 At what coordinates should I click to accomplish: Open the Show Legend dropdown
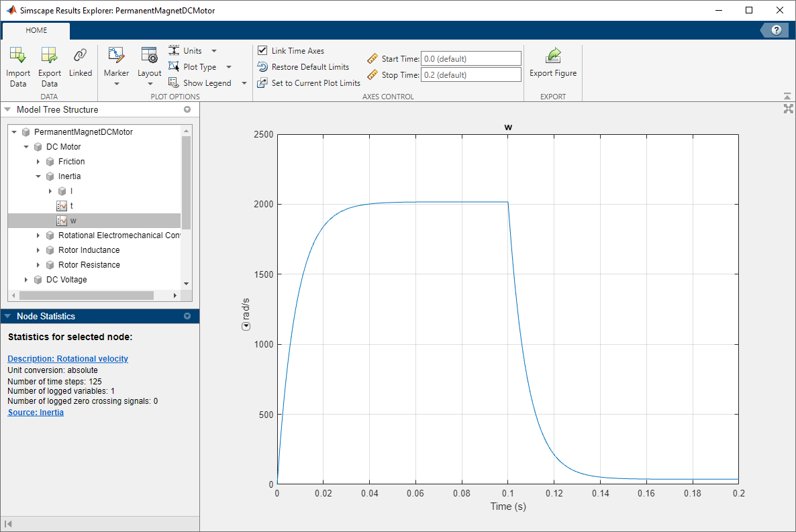pyautogui.click(x=244, y=83)
